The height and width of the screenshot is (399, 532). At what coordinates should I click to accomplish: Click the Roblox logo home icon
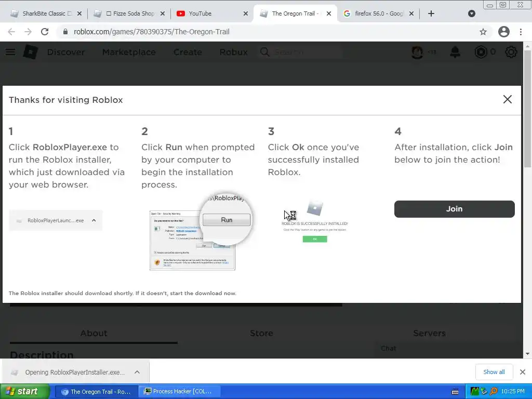(31, 52)
